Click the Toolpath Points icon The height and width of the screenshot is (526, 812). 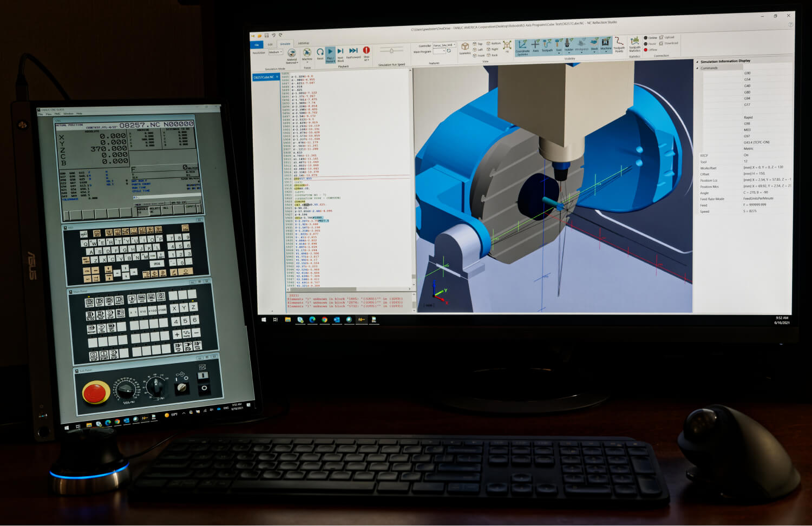(619, 48)
